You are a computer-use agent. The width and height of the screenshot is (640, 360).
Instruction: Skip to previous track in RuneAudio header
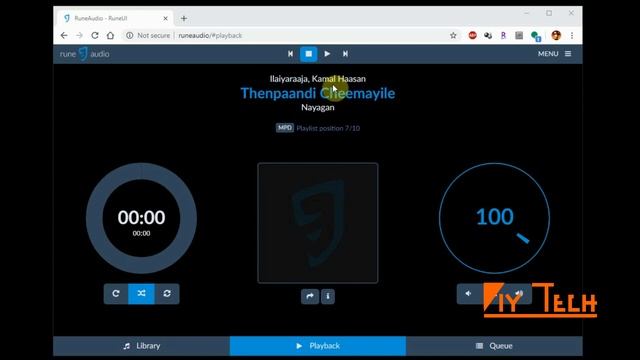pos(290,54)
